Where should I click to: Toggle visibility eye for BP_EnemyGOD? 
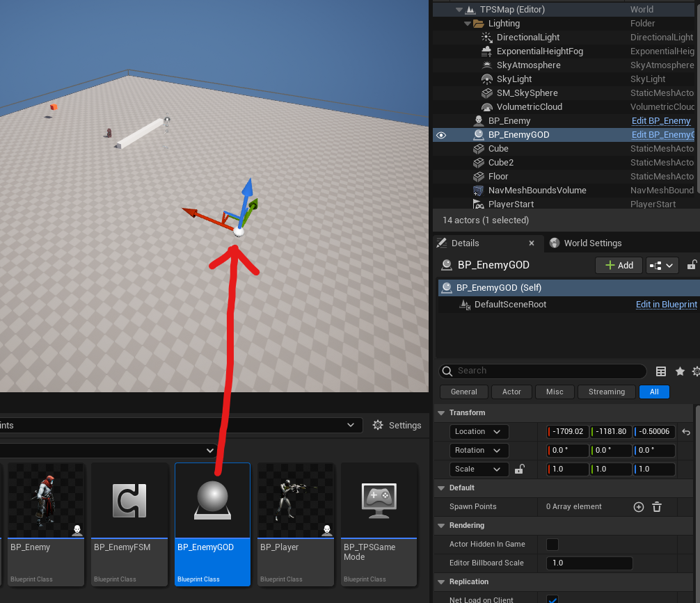[441, 135]
